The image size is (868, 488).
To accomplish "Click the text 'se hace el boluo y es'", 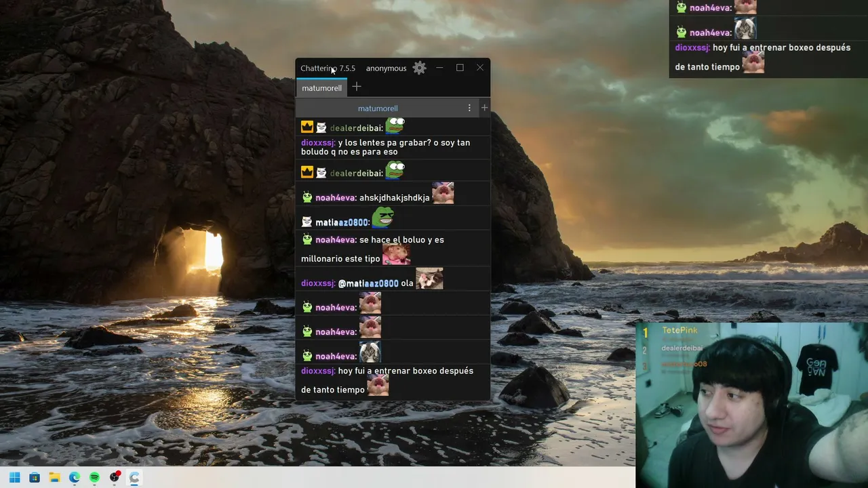I will 401,240.
